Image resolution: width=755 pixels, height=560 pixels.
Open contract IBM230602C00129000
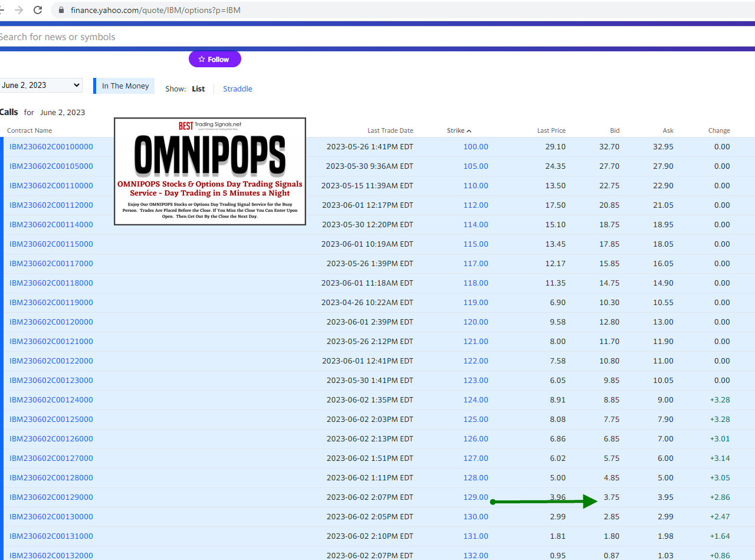point(51,497)
